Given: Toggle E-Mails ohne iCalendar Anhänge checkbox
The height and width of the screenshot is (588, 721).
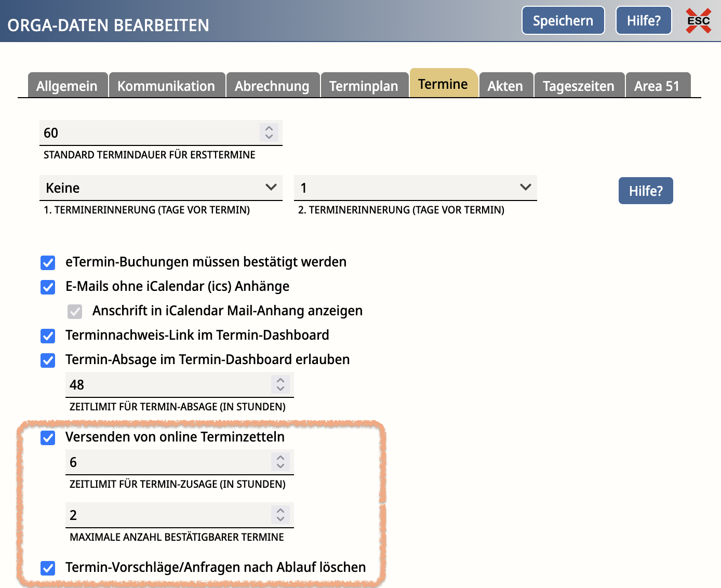Looking at the screenshot, I should point(48,287).
